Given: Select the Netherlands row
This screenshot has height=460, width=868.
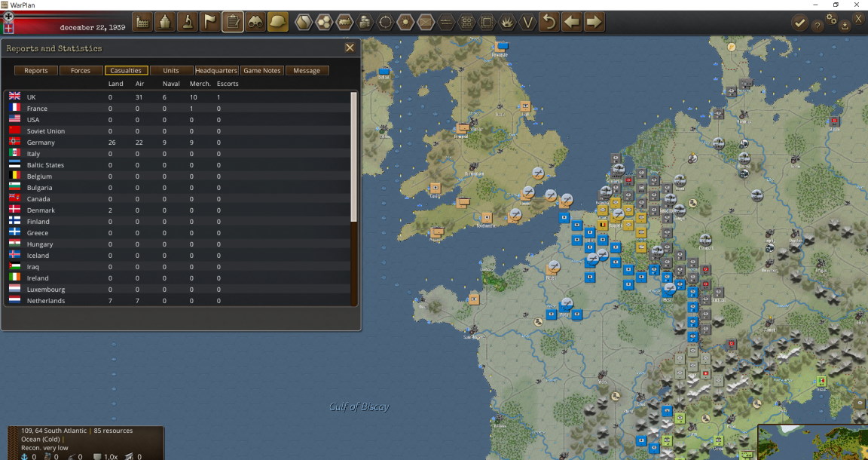Looking at the screenshot, I should pyautogui.click(x=177, y=300).
